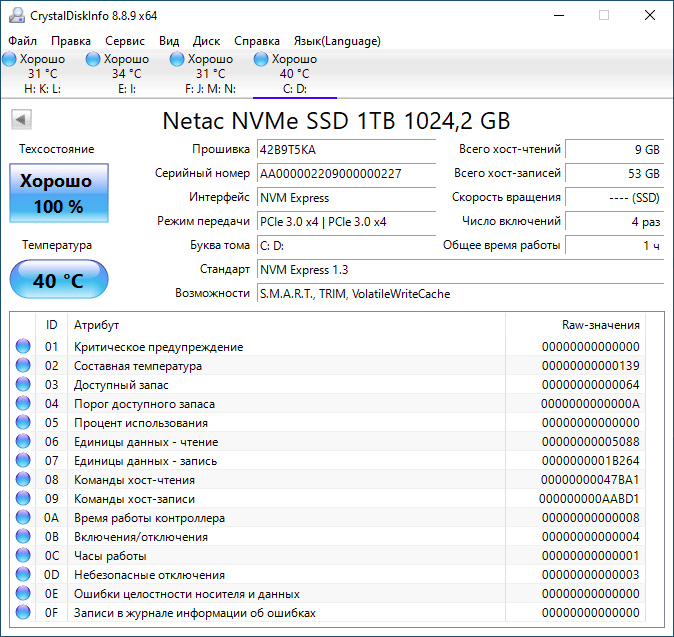The height and width of the screenshot is (637, 674).
Task: Click attribute name Небезопасные отключения
Action: pos(149,575)
